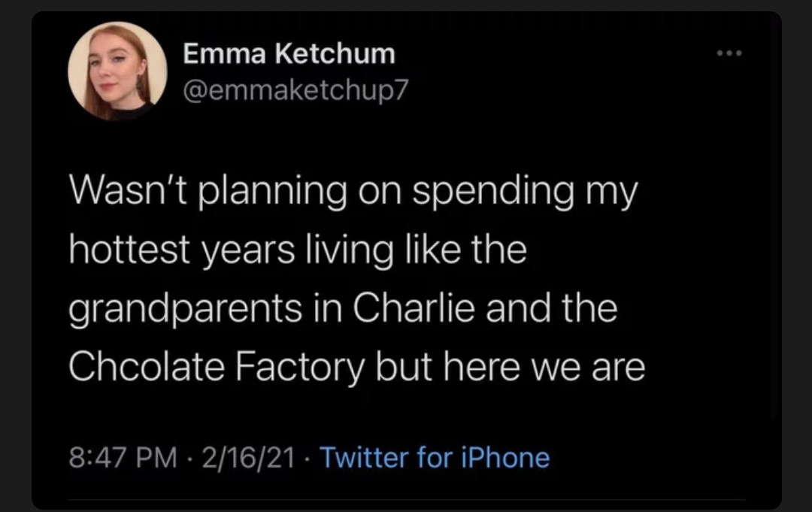Image resolution: width=812 pixels, height=512 pixels.
Task: Click the word hottest in the tweet
Action: pos(129,250)
